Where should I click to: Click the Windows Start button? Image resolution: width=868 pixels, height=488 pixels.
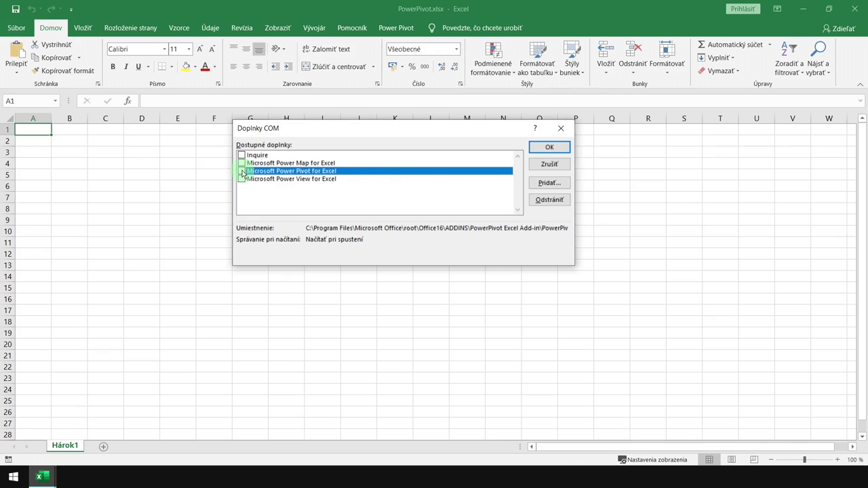coord(14,476)
